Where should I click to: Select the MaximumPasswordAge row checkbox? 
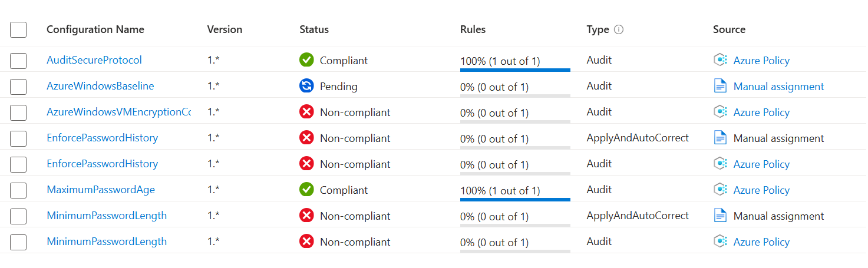click(x=18, y=190)
